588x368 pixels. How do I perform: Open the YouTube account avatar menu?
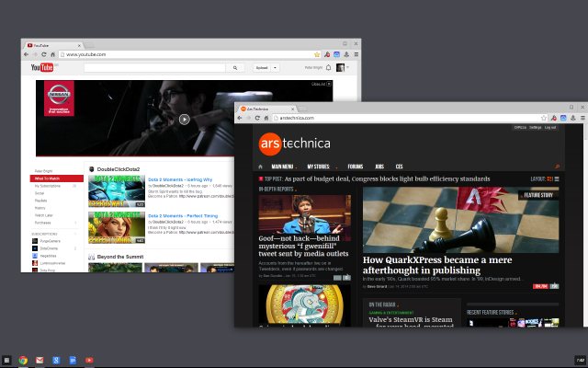(341, 67)
